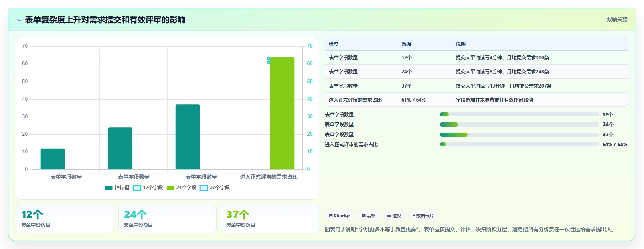Click the description mentioning 月均提交需求300条

pos(502,58)
